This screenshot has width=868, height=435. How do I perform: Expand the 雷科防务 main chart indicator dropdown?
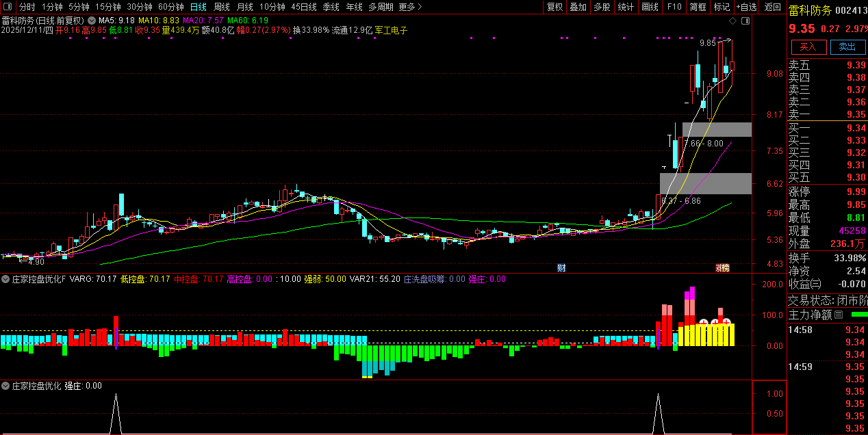pos(91,21)
